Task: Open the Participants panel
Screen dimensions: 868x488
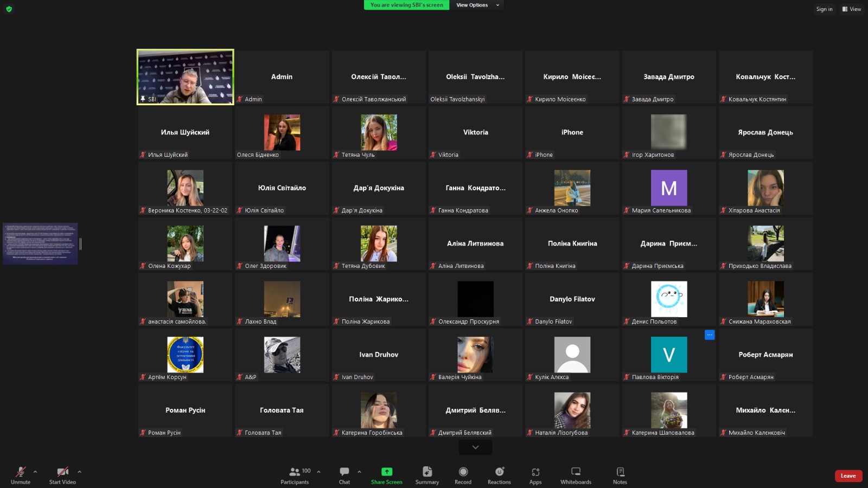Action: click(295, 475)
